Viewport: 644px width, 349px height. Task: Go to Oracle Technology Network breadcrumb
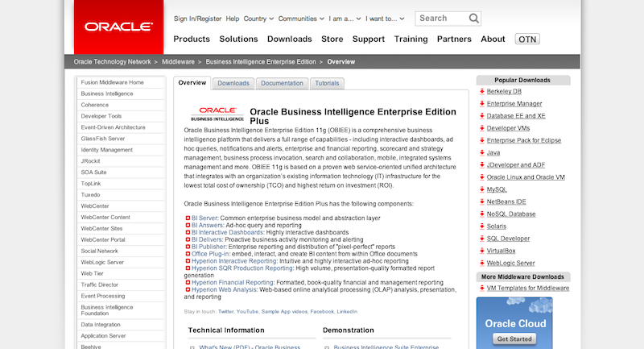112,62
